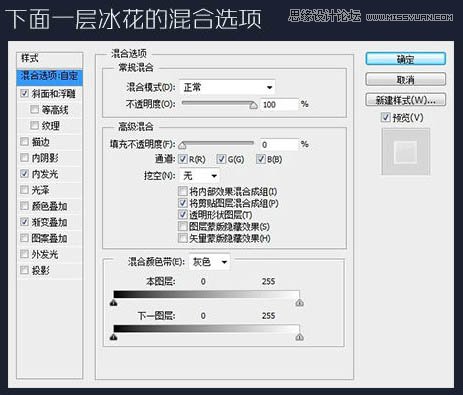463x395 pixels.
Task: Click the style preview thumbnail
Action: click(x=406, y=152)
